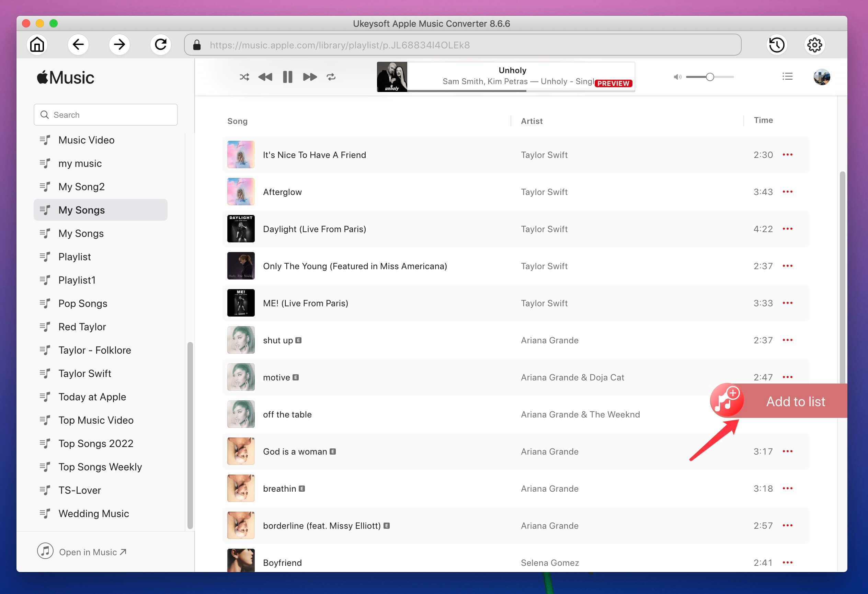Viewport: 868px width, 594px height.
Task: Click the repeat playback icon
Action: pyautogui.click(x=332, y=77)
